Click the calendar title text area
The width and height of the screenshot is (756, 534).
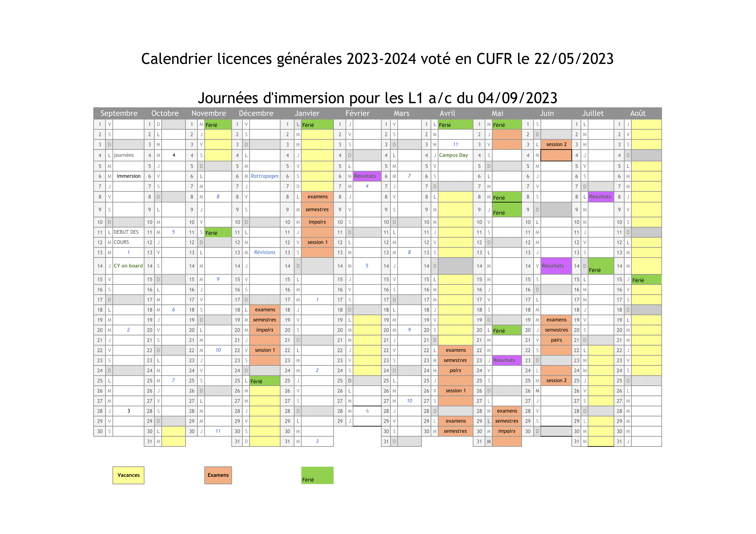(378, 57)
